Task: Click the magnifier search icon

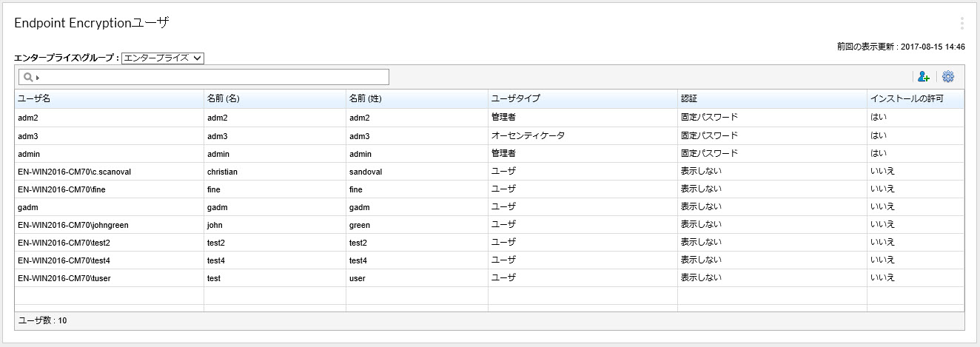Action: [28, 77]
